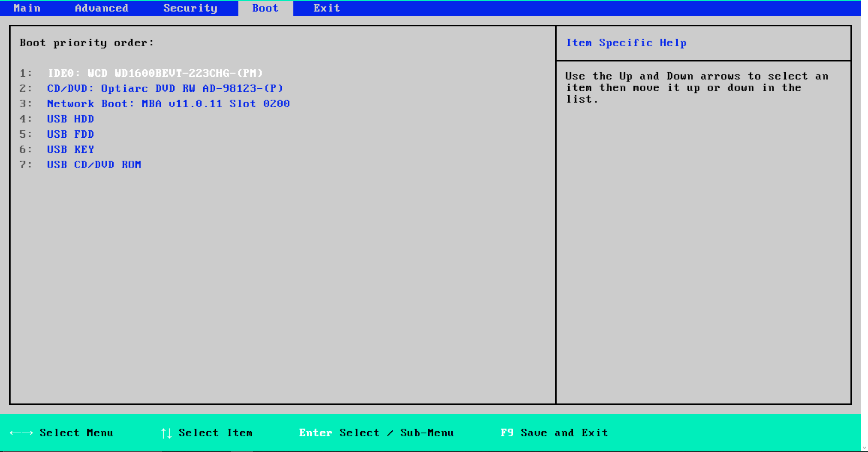This screenshot has width=868, height=452.
Task: Click the Enter Select / Sub-Menu hint
Action: (x=376, y=433)
